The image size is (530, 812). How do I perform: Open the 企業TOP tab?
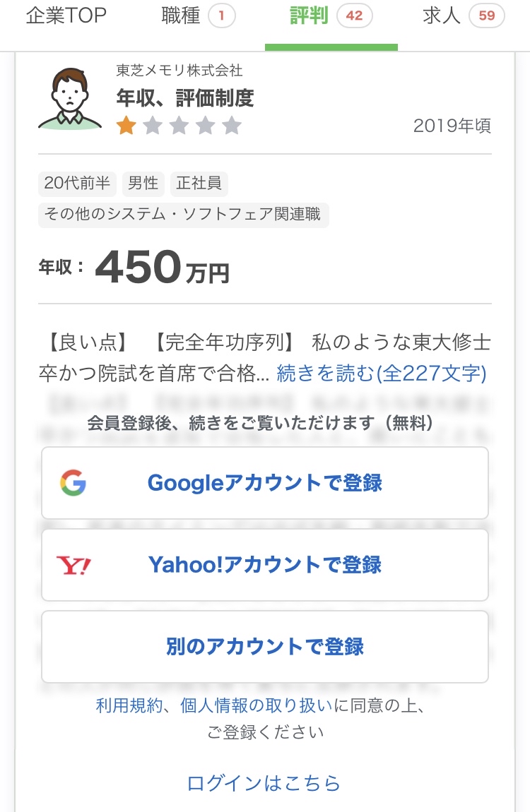[66, 17]
